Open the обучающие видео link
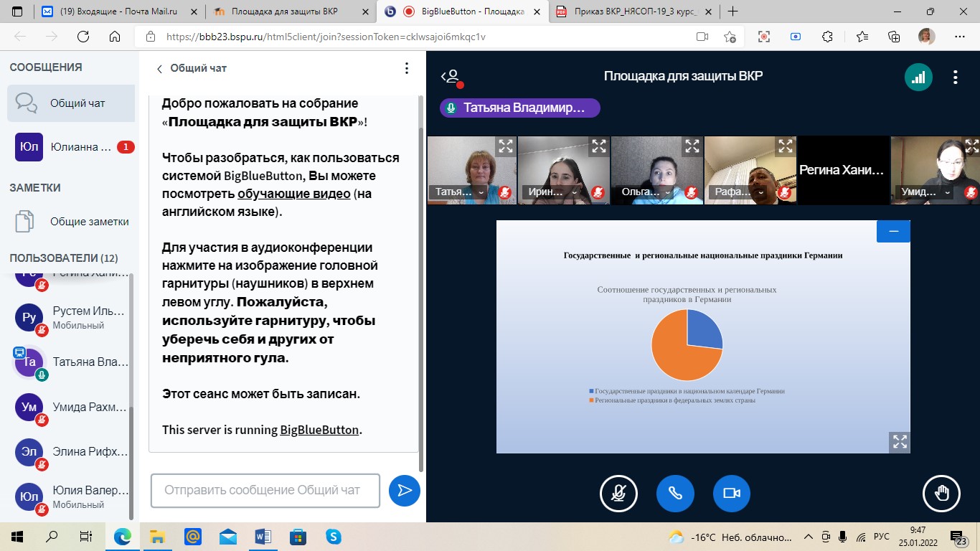This screenshot has height=551, width=980. coord(294,194)
